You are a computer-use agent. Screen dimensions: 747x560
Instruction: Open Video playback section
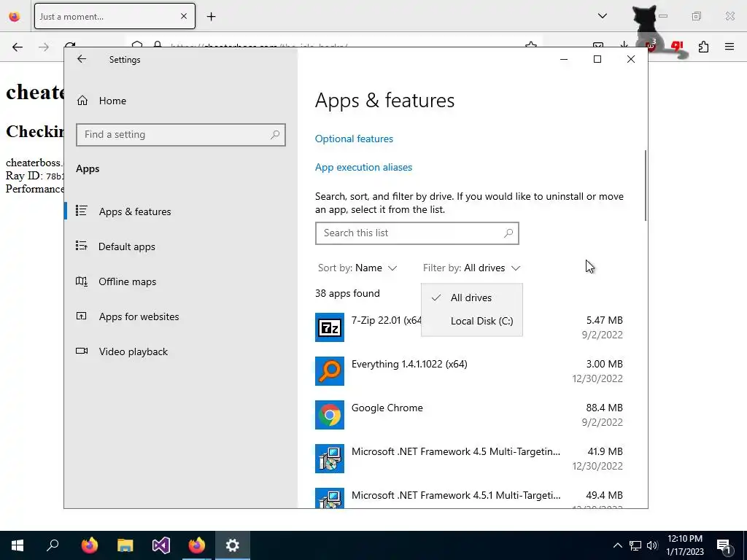click(133, 351)
